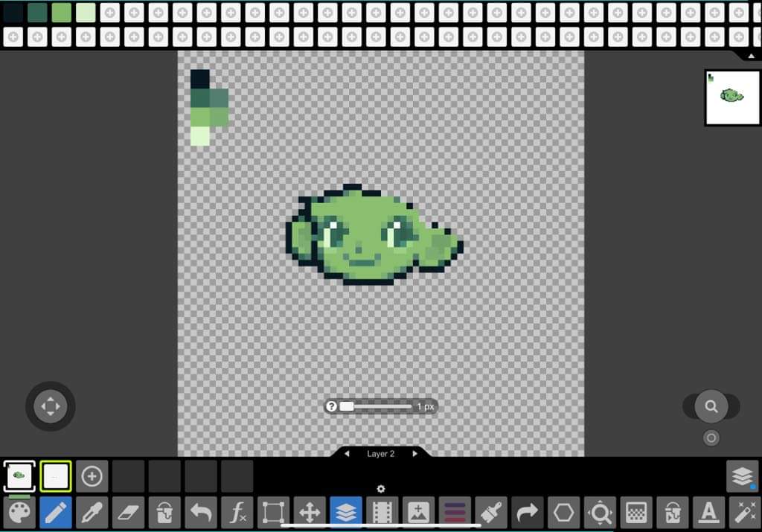This screenshot has height=532, width=762.
Task: Select the first animation frame thumbnail
Action: 19,476
